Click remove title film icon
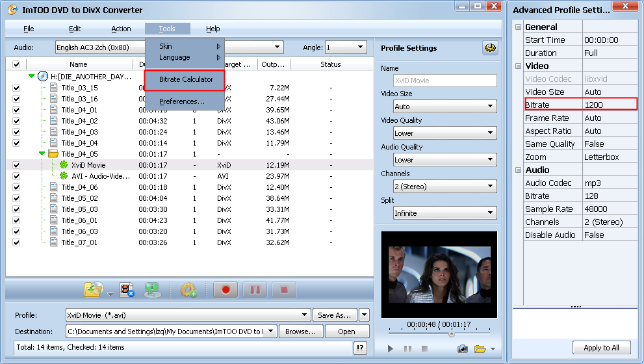The image size is (644, 364). point(127,290)
